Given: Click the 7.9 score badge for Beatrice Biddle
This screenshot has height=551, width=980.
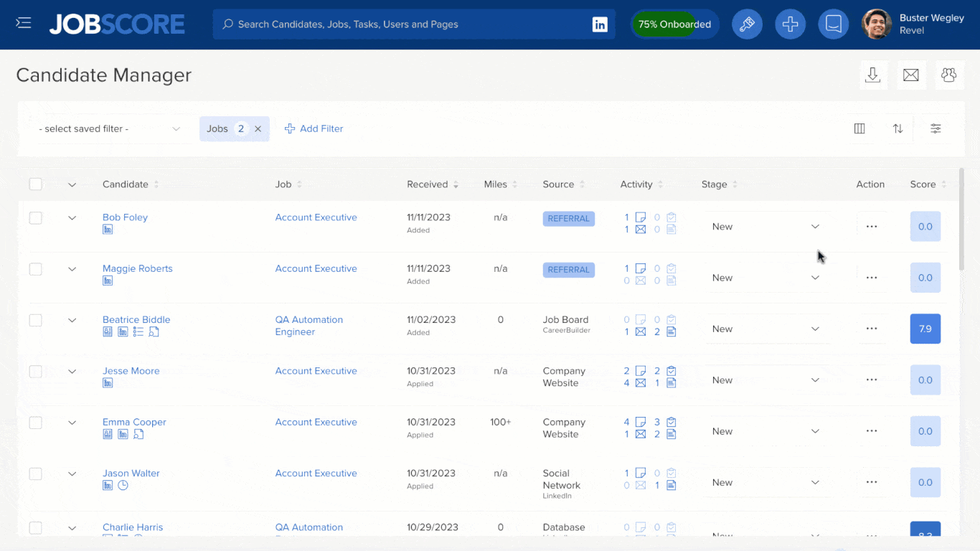Looking at the screenshot, I should point(925,329).
